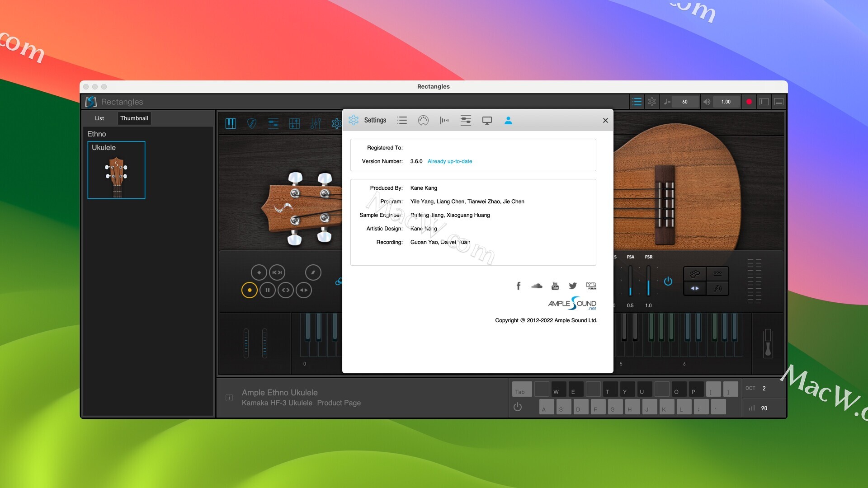Select the slider controls settings tab
This screenshot has height=488, width=868.
[x=466, y=120]
